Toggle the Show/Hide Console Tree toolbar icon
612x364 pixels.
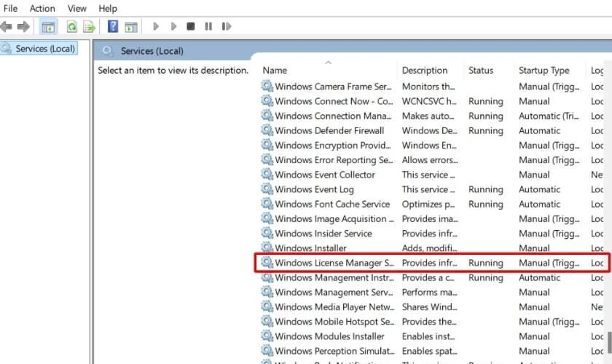coord(48,26)
